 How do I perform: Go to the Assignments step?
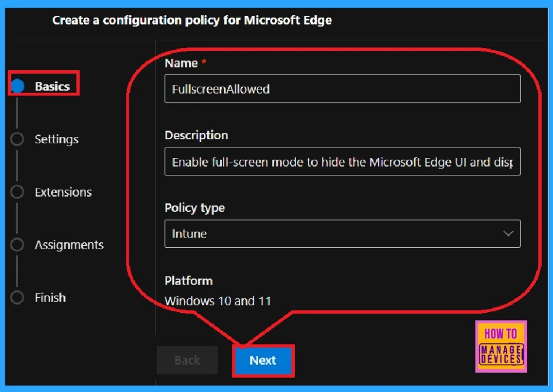point(69,245)
